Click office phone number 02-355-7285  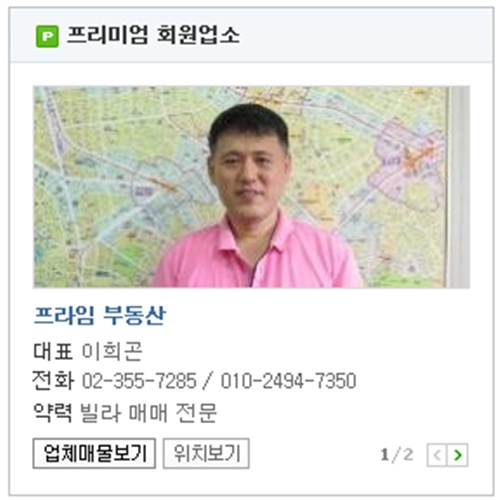click(139, 381)
